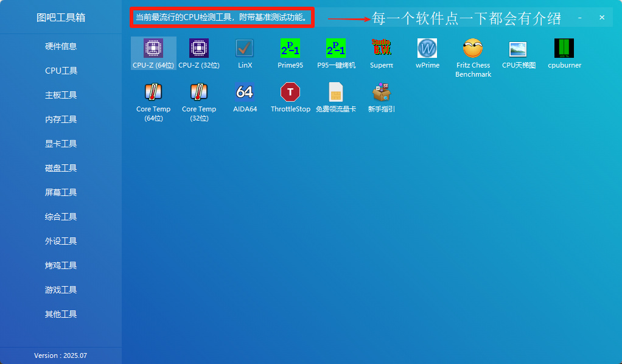Image resolution: width=622 pixels, height=364 pixels.
Task: Open P95一键烤机 icon
Action: (336, 49)
